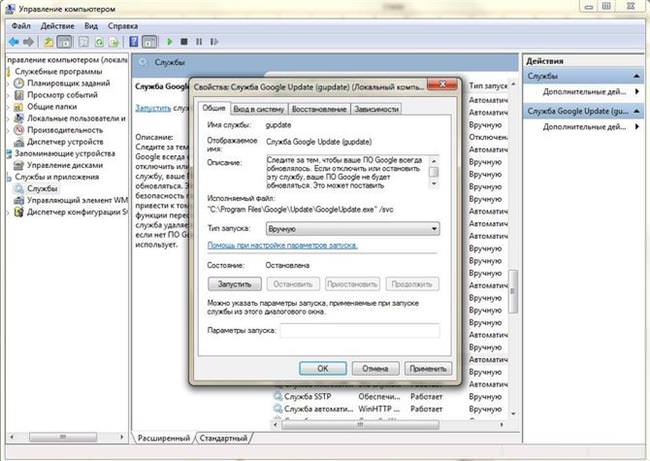Image resolution: width=650 pixels, height=461 pixels.
Task: Start the service with the green play icon
Action: point(169,41)
